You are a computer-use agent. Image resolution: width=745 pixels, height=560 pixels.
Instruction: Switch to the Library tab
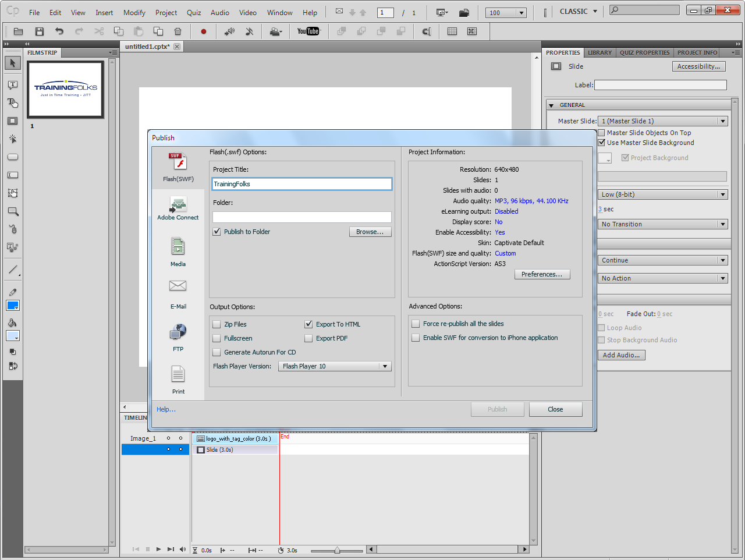coord(599,52)
